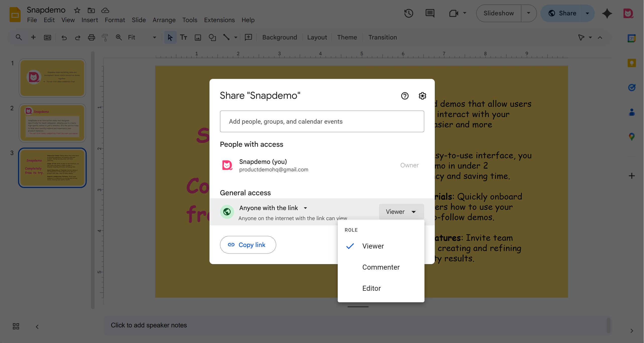Open Google Maps side panel icon
The height and width of the screenshot is (343, 644).
point(632,137)
